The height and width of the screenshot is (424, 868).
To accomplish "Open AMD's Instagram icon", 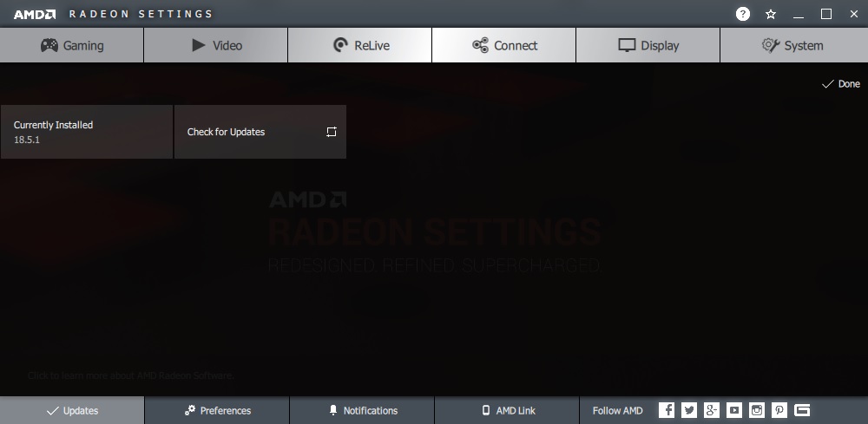I will [757, 410].
